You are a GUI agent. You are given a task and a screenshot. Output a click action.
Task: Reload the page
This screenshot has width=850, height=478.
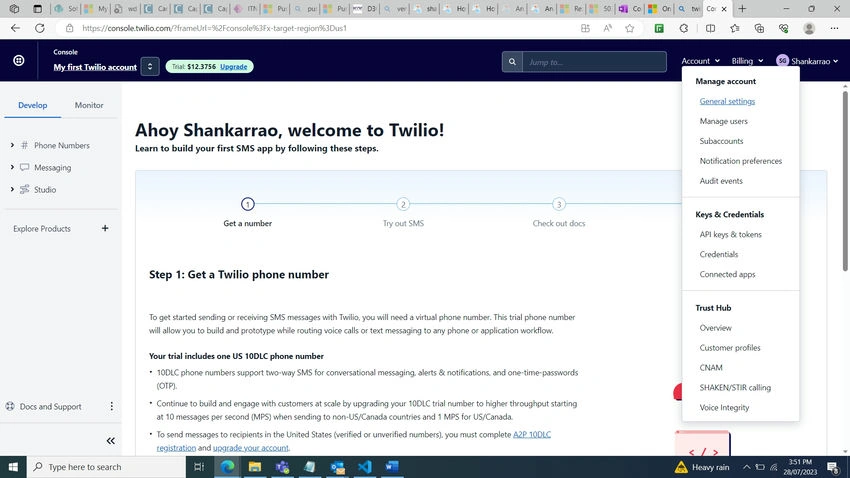tap(40, 28)
